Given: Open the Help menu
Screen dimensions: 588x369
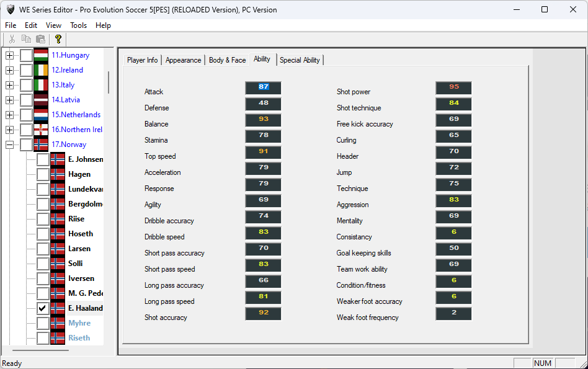Looking at the screenshot, I should point(103,25).
